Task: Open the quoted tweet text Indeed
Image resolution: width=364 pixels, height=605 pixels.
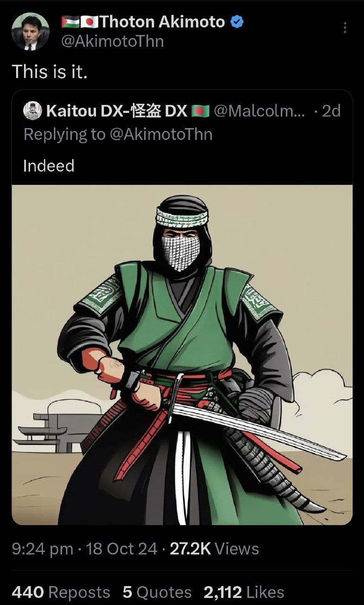Action: (49, 165)
